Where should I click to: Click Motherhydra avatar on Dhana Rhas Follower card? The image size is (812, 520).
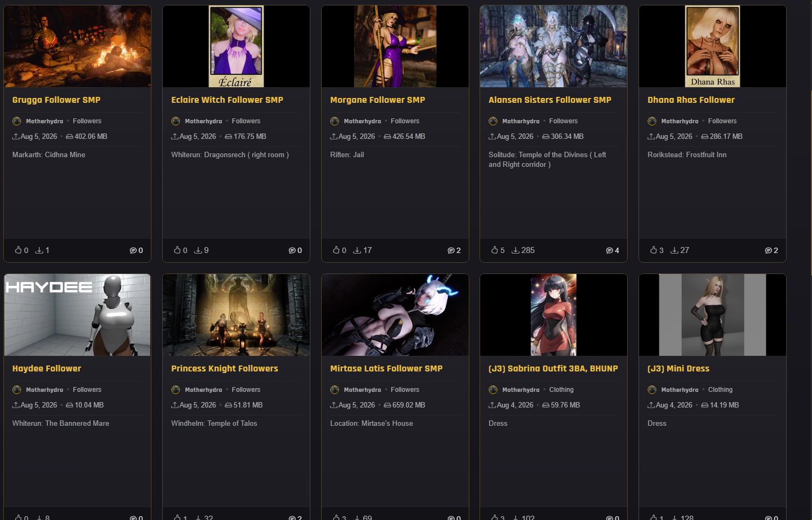pyautogui.click(x=652, y=121)
